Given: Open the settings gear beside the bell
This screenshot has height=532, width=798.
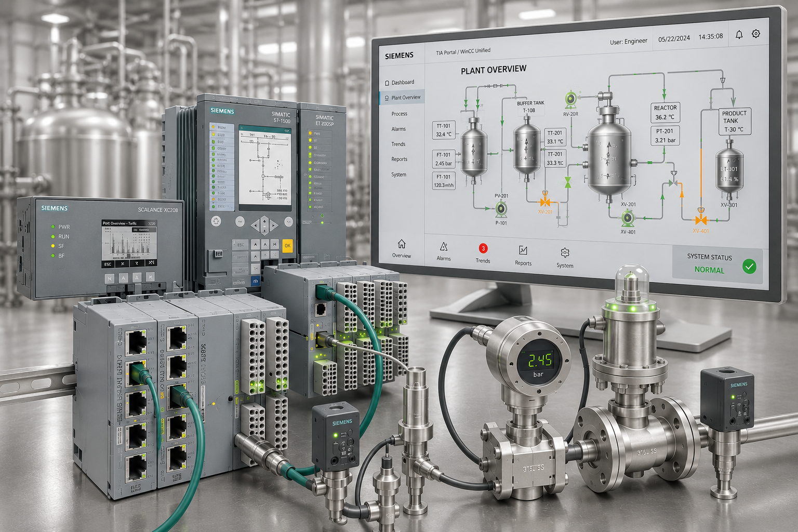Looking at the screenshot, I should click(x=756, y=34).
